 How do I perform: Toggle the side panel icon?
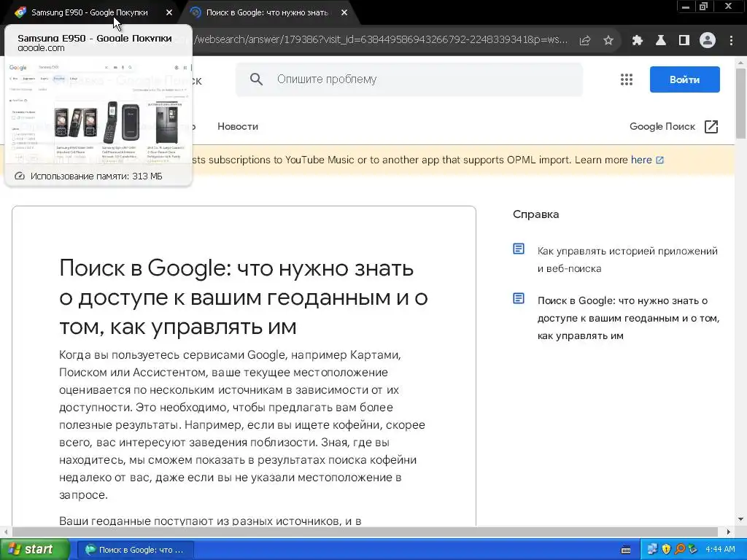pos(684,41)
